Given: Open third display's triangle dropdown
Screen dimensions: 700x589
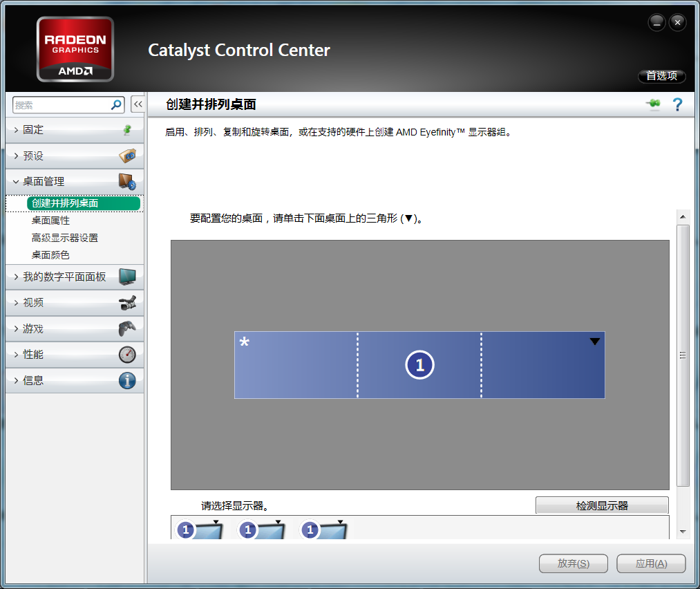Looking at the screenshot, I should point(340,522).
